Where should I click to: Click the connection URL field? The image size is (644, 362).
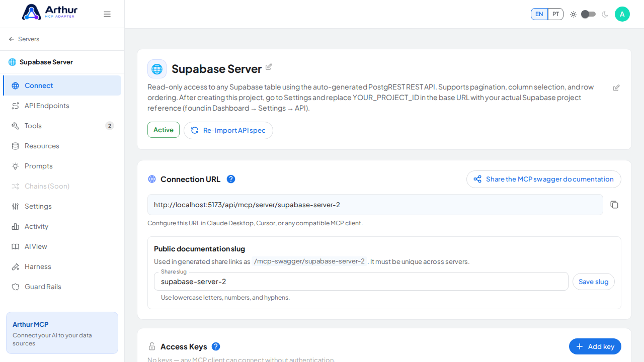(x=375, y=205)
